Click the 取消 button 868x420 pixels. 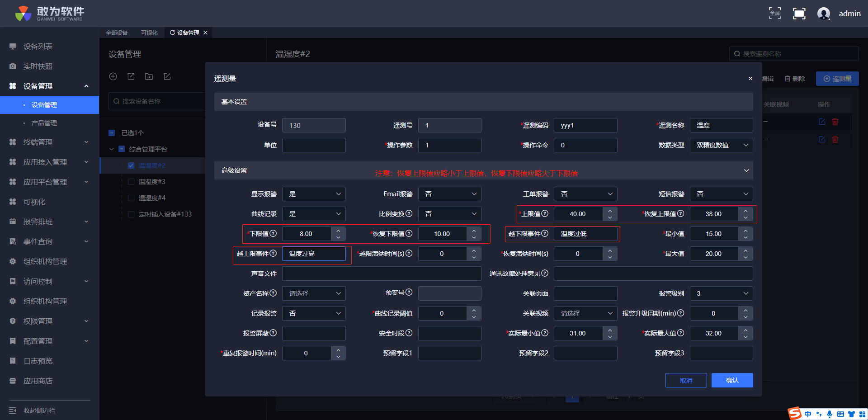pyautogui.click(x=686, y=380)
